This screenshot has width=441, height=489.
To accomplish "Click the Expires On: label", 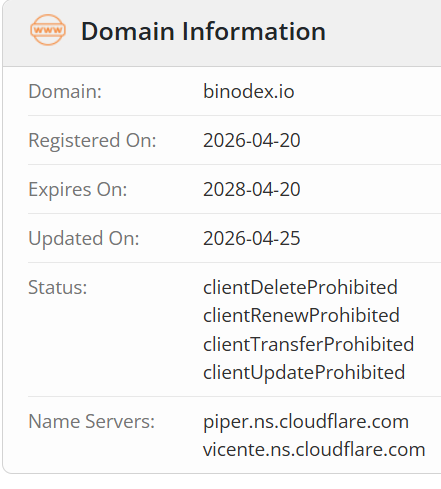I will 78,190.
